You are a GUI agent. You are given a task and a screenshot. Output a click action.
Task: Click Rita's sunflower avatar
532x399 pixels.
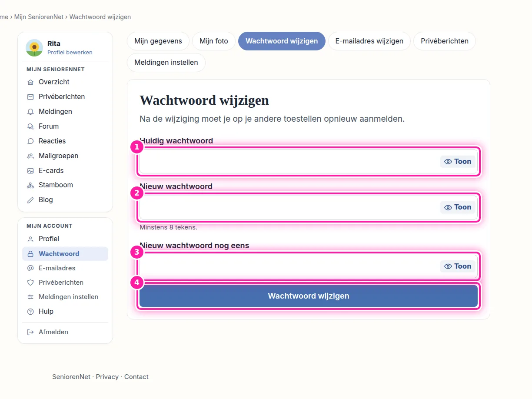pos(34,48)
